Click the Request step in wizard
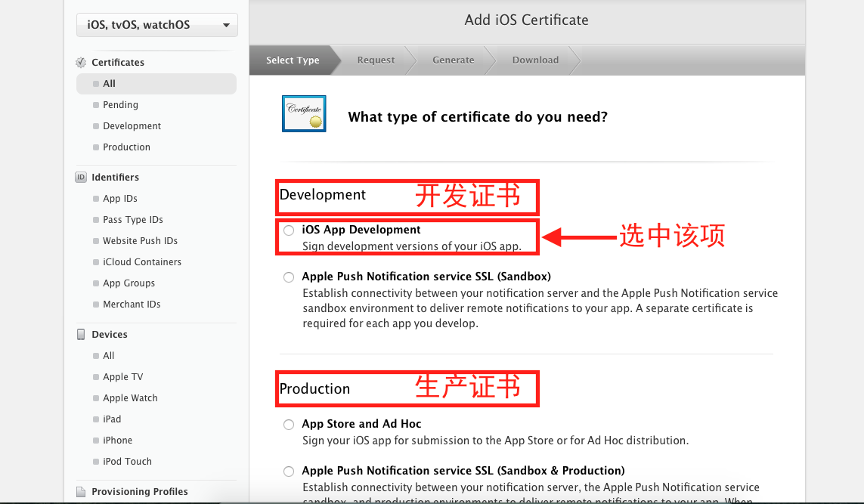The width and height of the screenshot is (864, 504). (x=376, y=60)
